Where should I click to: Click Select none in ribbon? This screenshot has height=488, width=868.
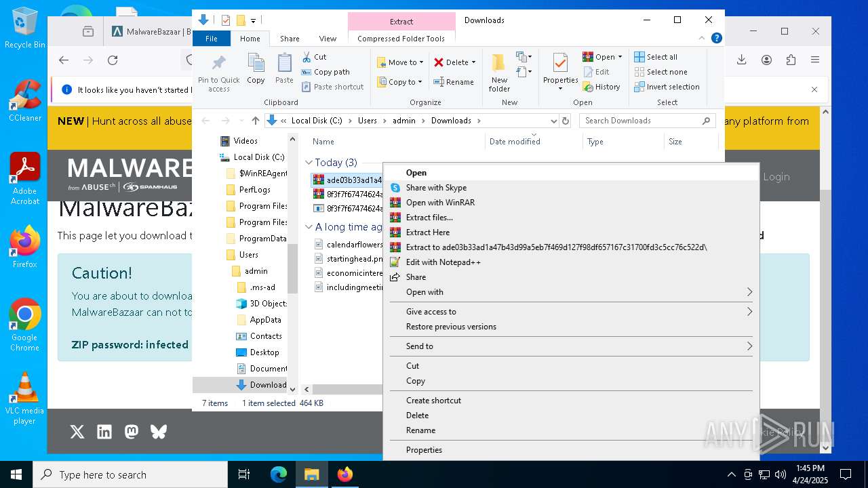(660, 72)
